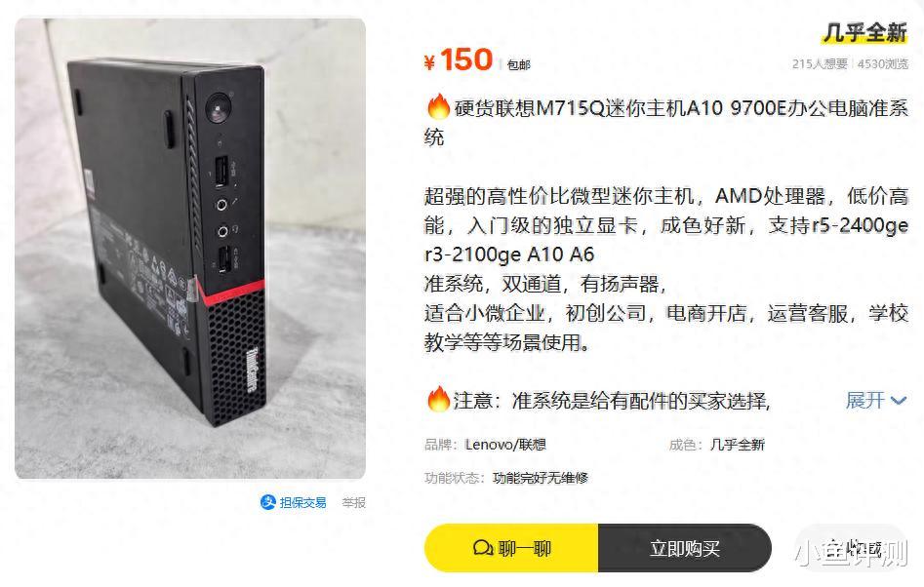Click 展开 to show the full description
This screenshot has width=924, height=587.
[x=865, y=401]
